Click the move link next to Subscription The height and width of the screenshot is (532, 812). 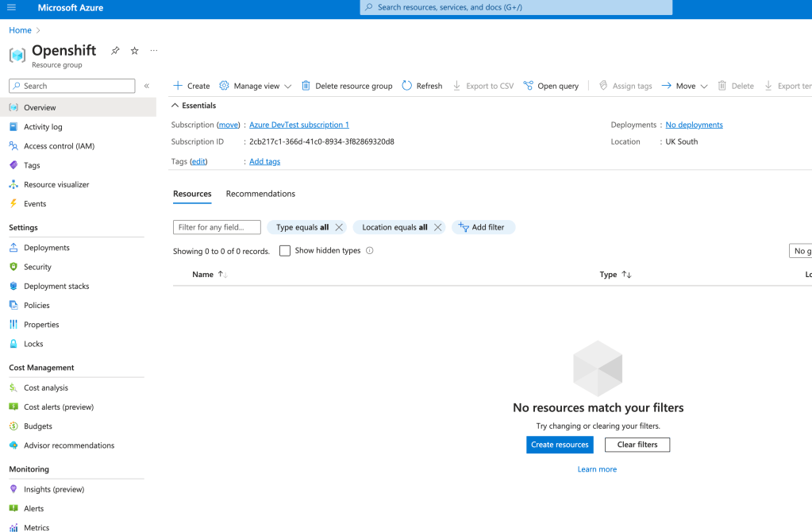229,125
